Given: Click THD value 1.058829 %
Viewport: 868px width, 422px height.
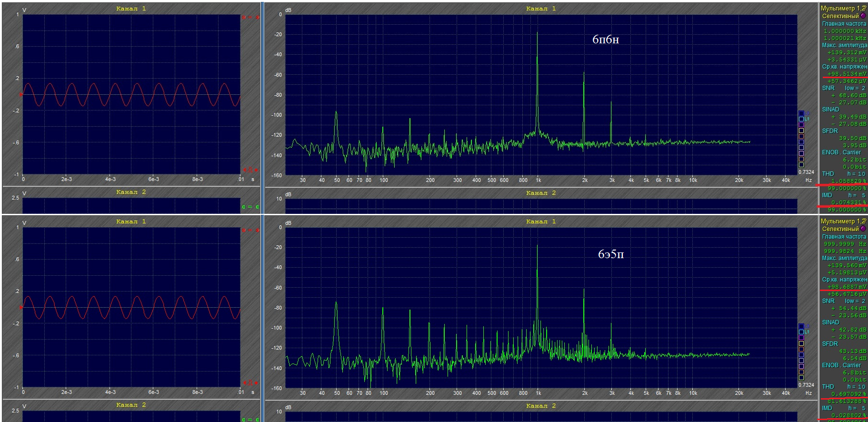Looking at the screenshot, I should 848,181.
